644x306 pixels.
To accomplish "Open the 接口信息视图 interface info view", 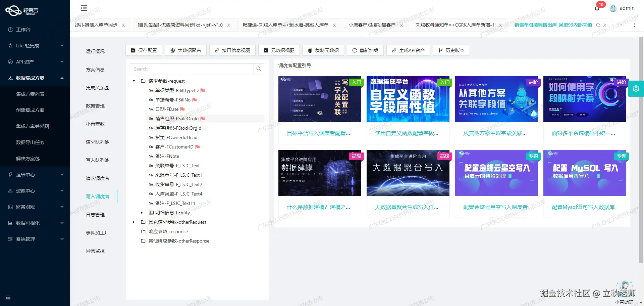I will coord(232,50).
